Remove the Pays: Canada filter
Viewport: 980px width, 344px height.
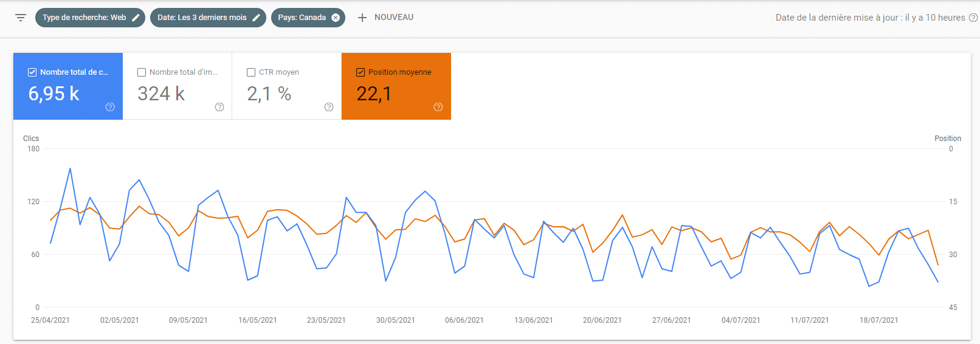tap(336, 18)
